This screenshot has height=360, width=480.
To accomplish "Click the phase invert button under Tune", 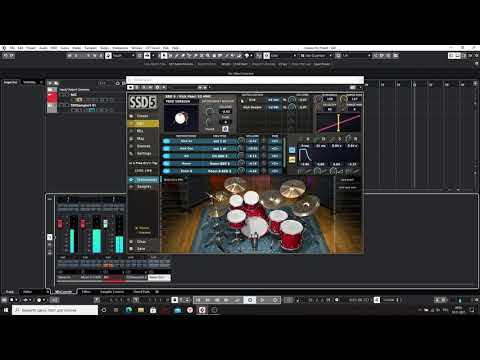I will tap(225, 129).
